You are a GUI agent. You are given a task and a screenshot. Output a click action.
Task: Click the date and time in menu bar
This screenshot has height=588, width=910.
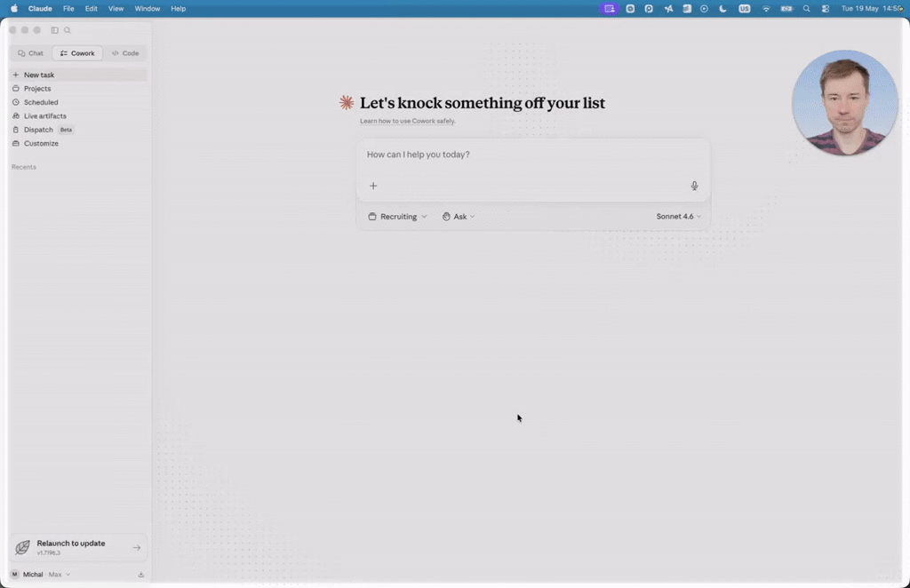(x=873, y=9)
